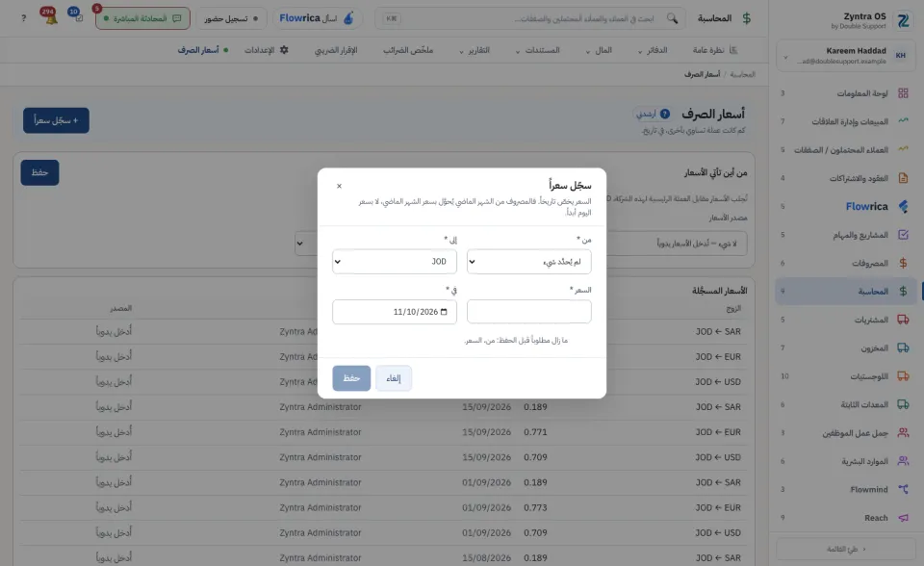The image size is (924, 566).
Task: Click the تسجيل حضور check-in button
Action: click(x=230, y=18)
